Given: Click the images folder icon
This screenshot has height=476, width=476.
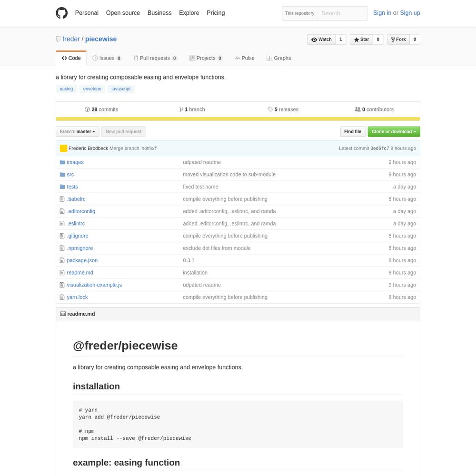Looking at the screenshot, I should [x=62, y=162].
